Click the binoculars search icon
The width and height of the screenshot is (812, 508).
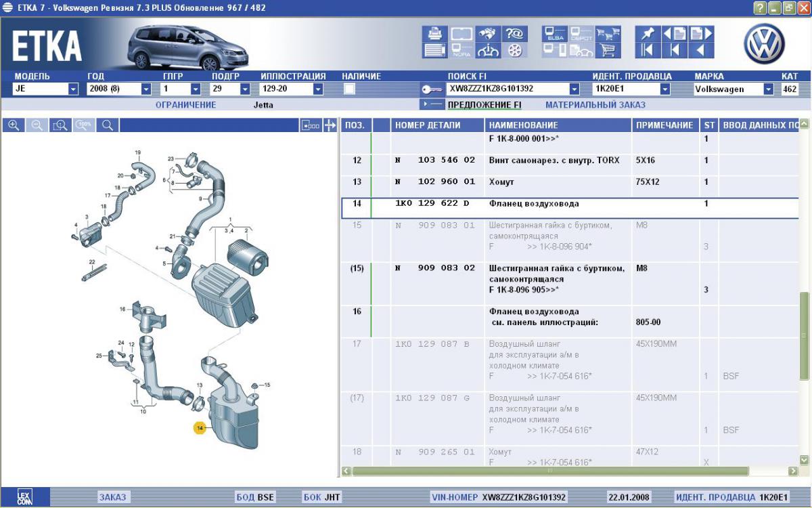point(489,34)
